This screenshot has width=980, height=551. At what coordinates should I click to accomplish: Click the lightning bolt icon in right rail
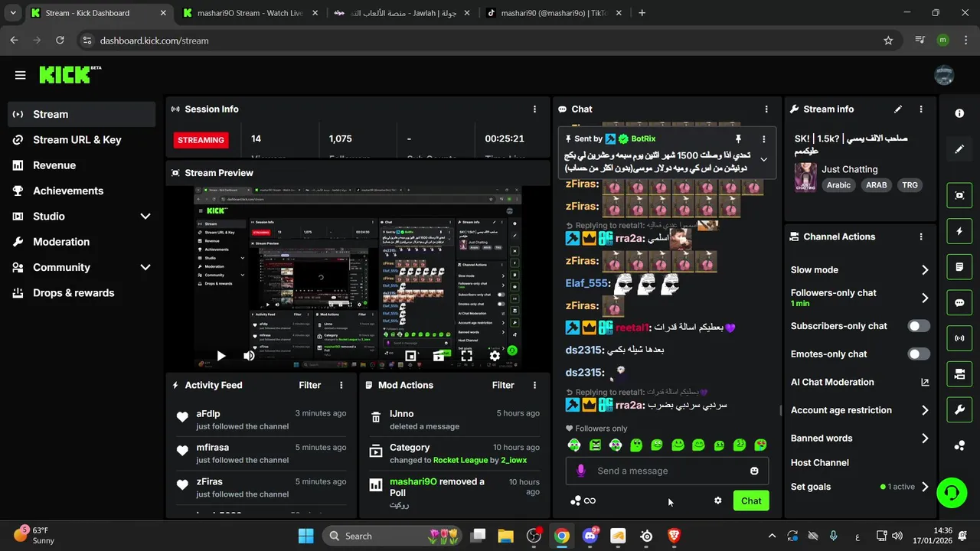959,231
